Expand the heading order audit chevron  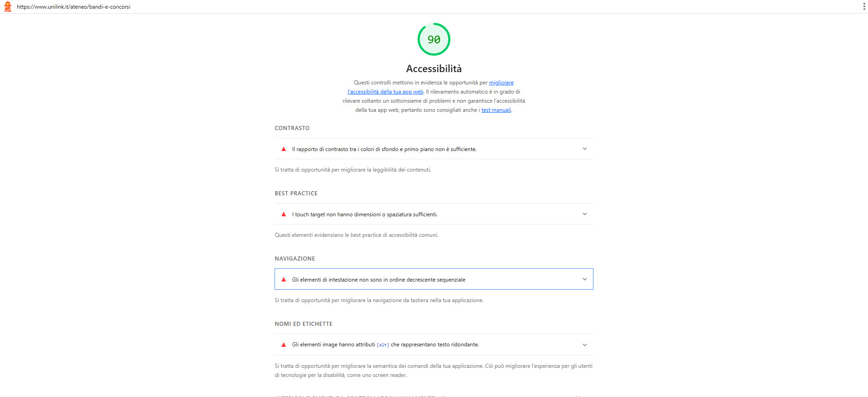click(585, 279)
